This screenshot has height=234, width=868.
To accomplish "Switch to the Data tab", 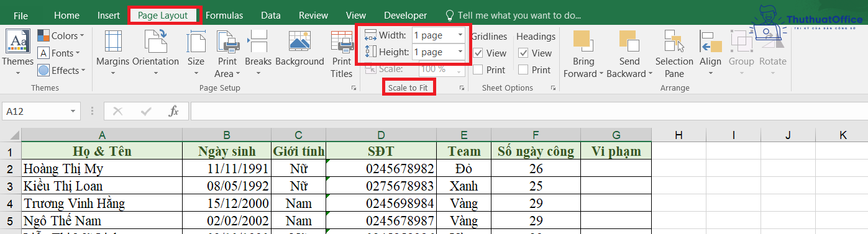I will [270, 16].
